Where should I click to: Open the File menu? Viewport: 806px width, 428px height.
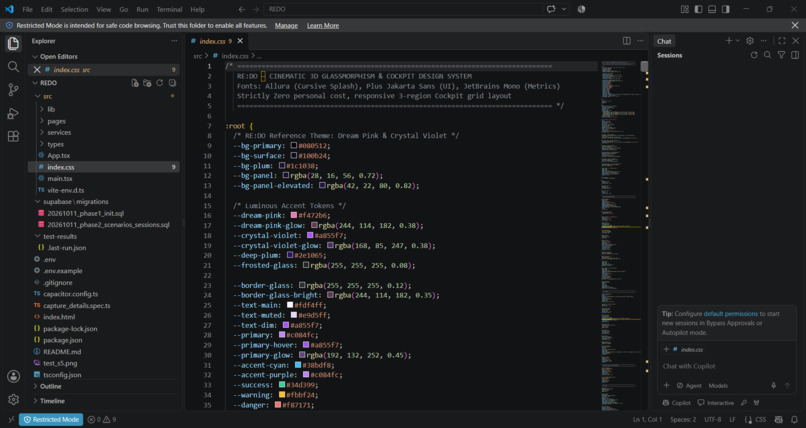pyautogui.click(x=27, y=9)
